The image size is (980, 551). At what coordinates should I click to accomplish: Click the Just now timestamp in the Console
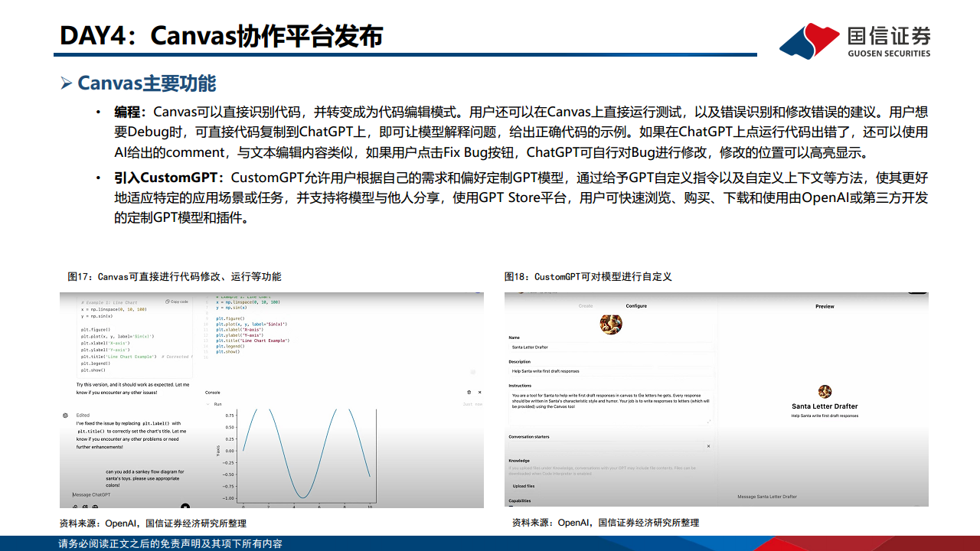472,404
